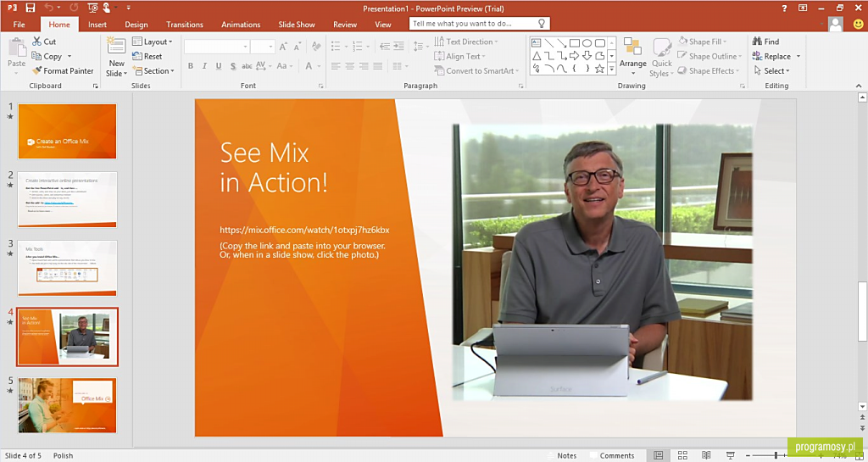The width and height of the screenshot is (868, 462).
Task: Align text right in Paragraph group
Action: (x=364, y=66)
